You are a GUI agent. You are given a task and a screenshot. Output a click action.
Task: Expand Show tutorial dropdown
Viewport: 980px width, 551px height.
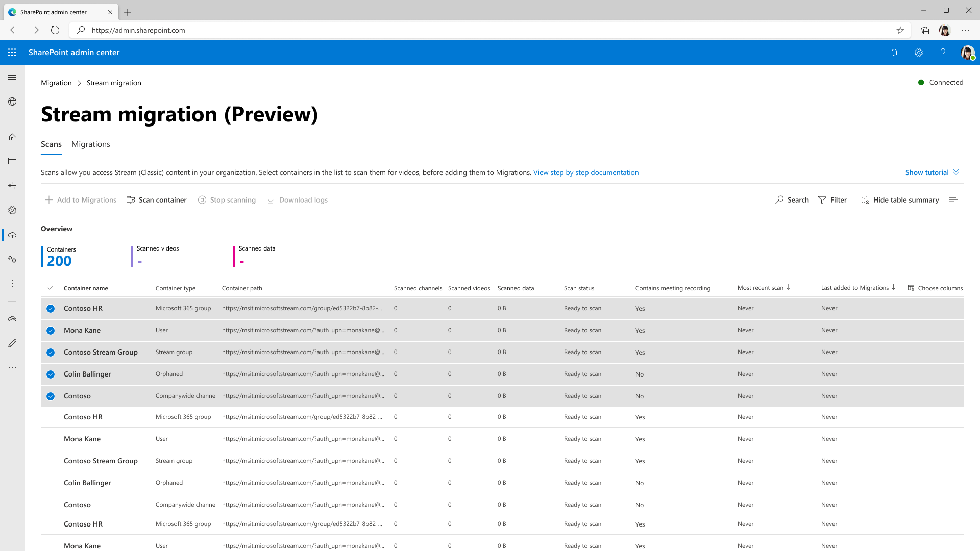(x=932, y=172)
